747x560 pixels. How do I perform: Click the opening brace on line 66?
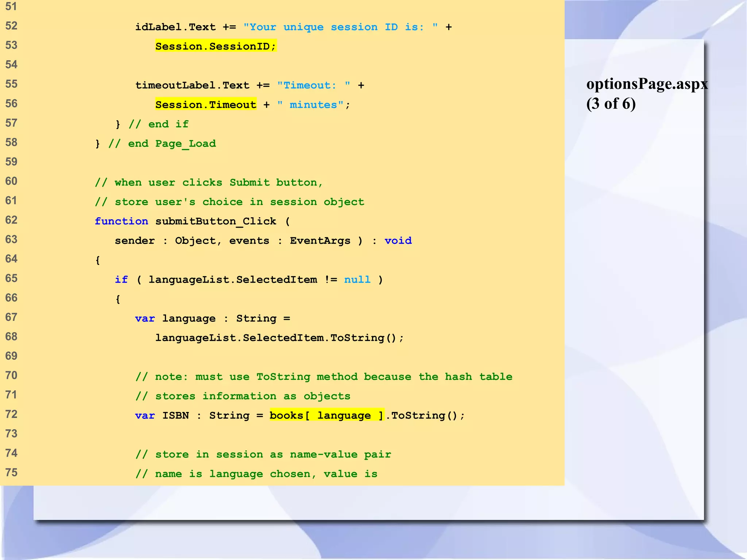(x=118, y=299)
